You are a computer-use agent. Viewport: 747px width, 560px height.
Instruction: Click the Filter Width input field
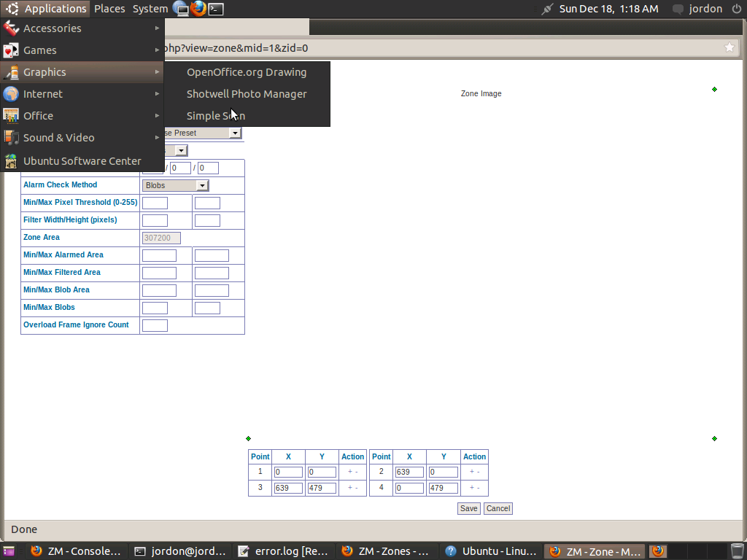coord(155,220)
